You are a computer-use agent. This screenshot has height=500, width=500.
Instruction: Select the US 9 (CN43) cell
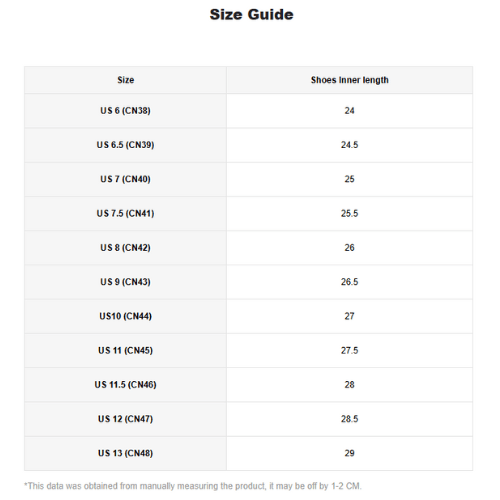[x=125, y=282]
